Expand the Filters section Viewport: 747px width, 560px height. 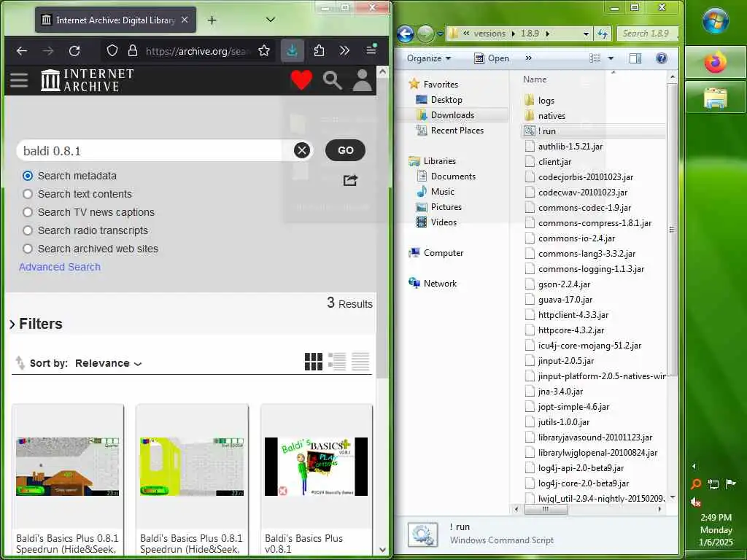[36, 324]
